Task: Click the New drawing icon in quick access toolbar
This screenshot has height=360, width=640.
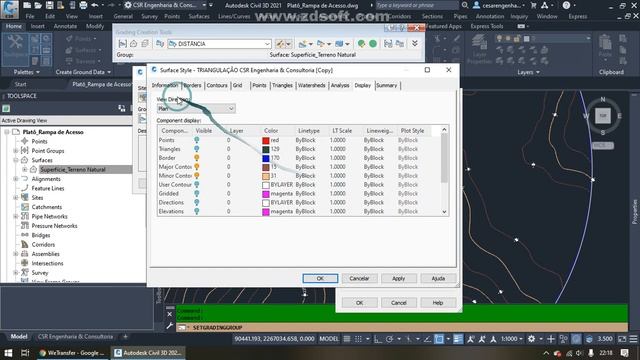Action: point(27,5)
